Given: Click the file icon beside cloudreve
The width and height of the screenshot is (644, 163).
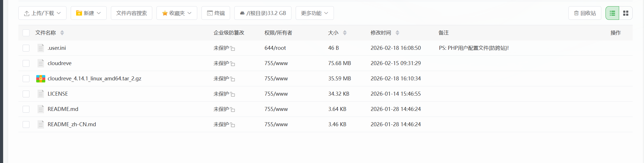Looking at the screenshot, I should [41, 63].
